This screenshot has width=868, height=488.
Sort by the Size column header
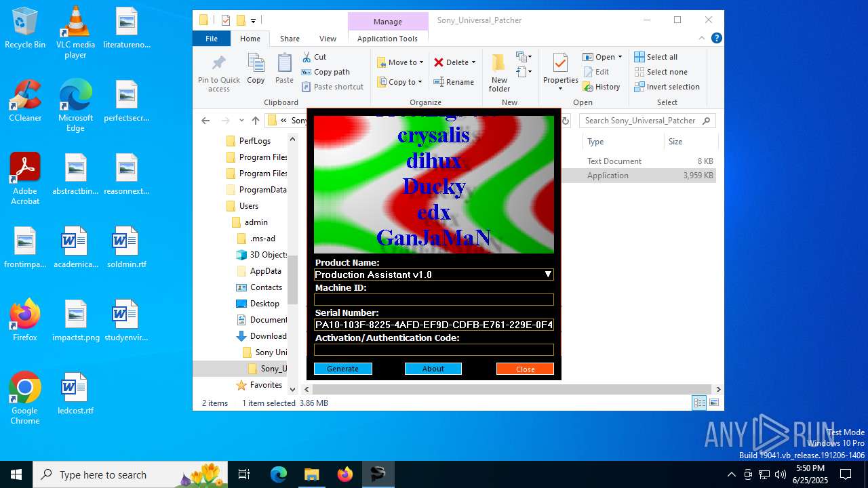point(690,142)
